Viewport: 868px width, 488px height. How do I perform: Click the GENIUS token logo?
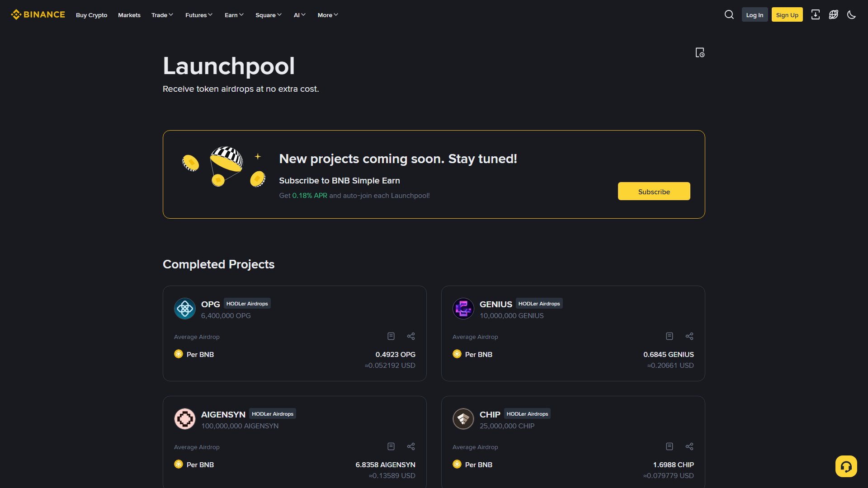(x=463, y=309)
